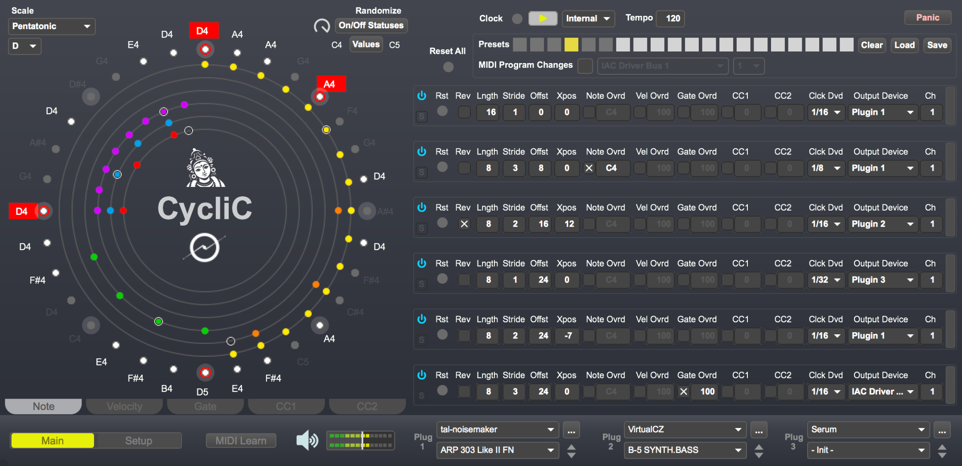Switch to the Velocity tab
The image size is (962, 466).
[x=124, y=407]
